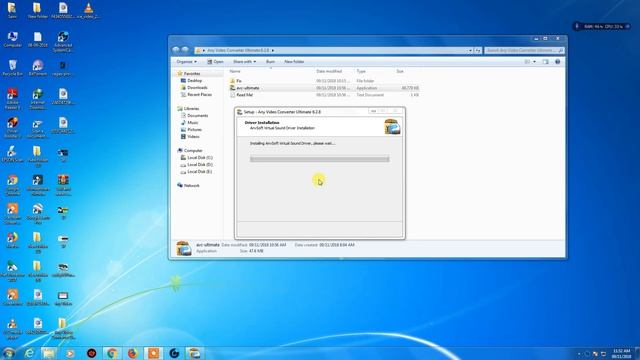Select the EPSON Scan desktop icon
The height and width of the screenshot is (360, 640).
(x=13, y=154)
